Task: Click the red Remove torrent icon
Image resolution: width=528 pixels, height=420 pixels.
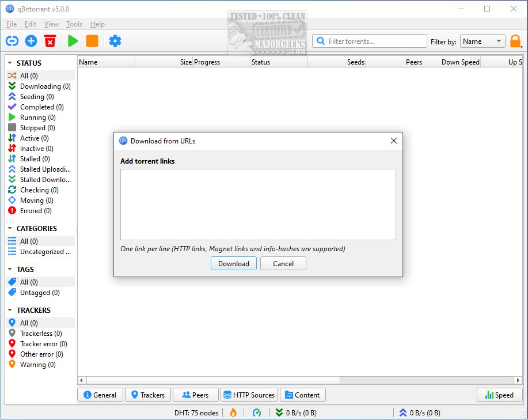Action: click(50, 41)
